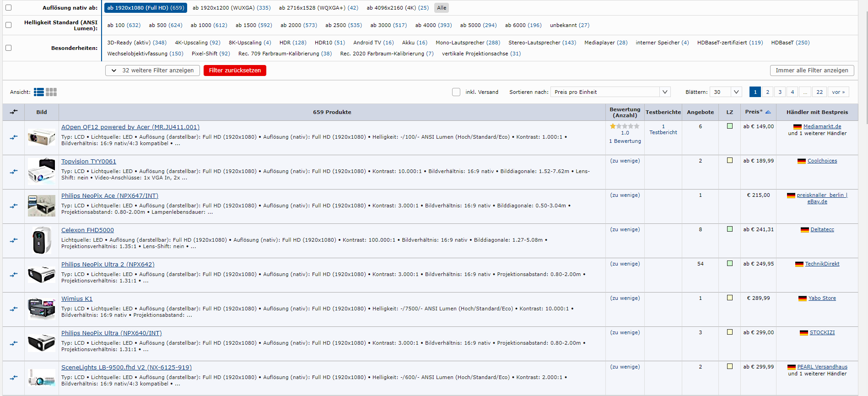Click German flag next to Deltatecc
868x396 pixels.
tap(805, 230)
